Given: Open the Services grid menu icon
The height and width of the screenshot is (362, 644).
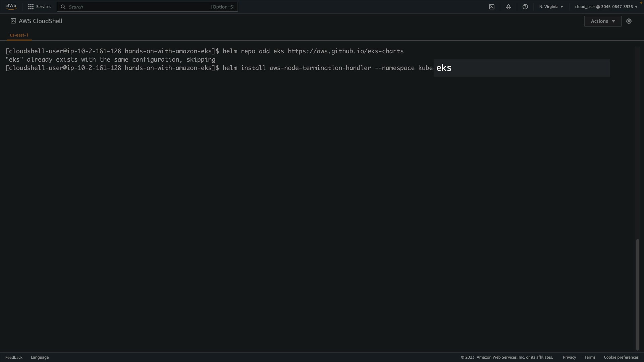Looking at the screenshot, I should tap(31, 7).
